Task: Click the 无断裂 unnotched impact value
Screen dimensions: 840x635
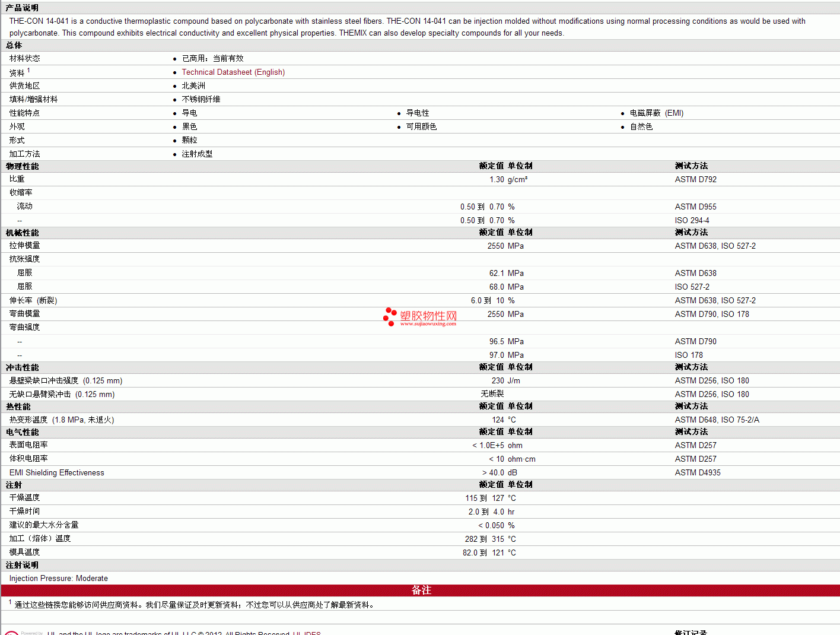Action: click(x=492, y=393)
